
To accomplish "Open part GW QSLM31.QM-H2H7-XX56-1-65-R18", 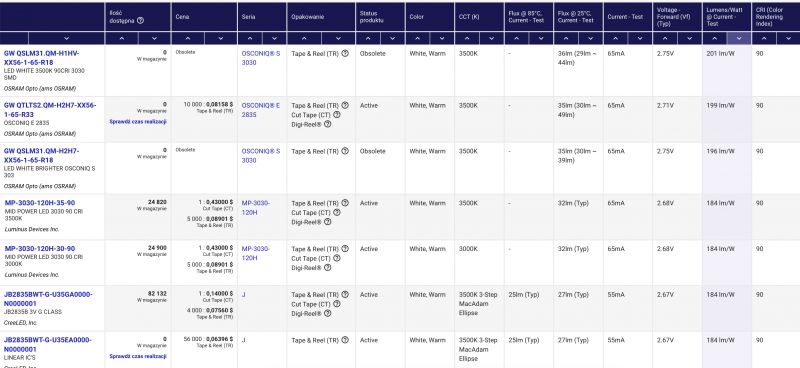I will click(x=41, y=156).
